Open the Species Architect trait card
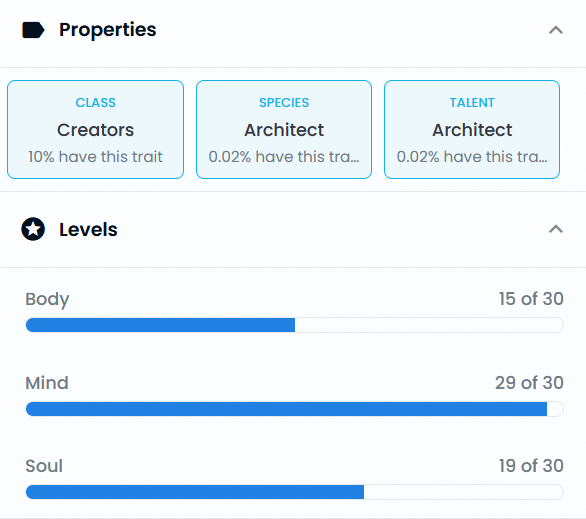Image resolution: width=586 pixels, height=519 pixels. pos(284,129)
